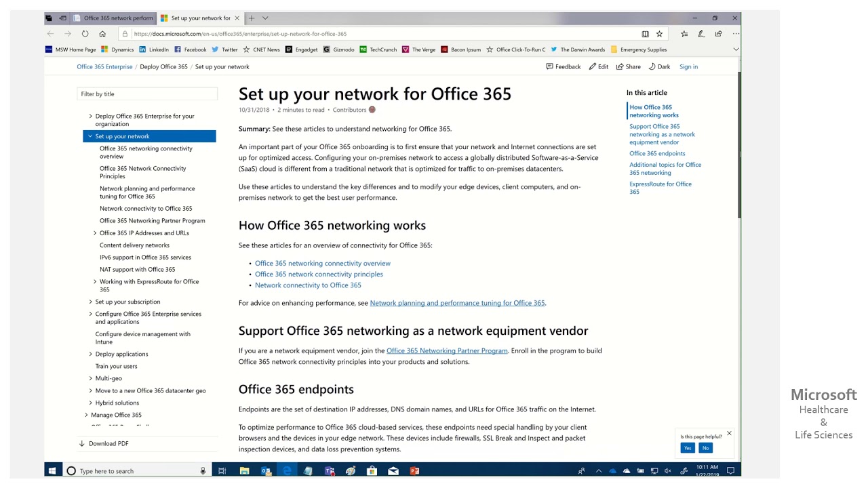Open Office 365 Enterprise breadcrumb

coord(104,66)
